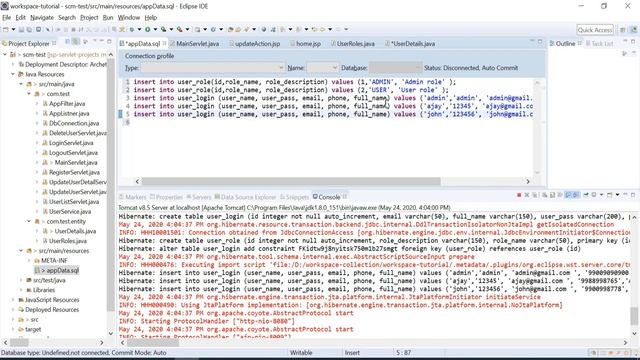The height and width of the screenshot is (360, 640).
Task: Click the SQL editor horizontal scrollbar
Action: tap(291, 181)
